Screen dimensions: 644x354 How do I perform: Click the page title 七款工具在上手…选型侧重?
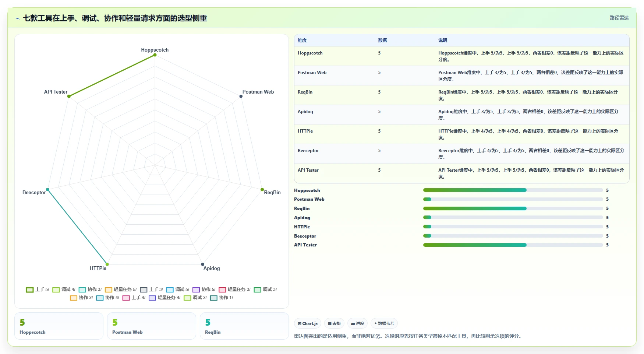pyautogui.click(x=115, y=18)
